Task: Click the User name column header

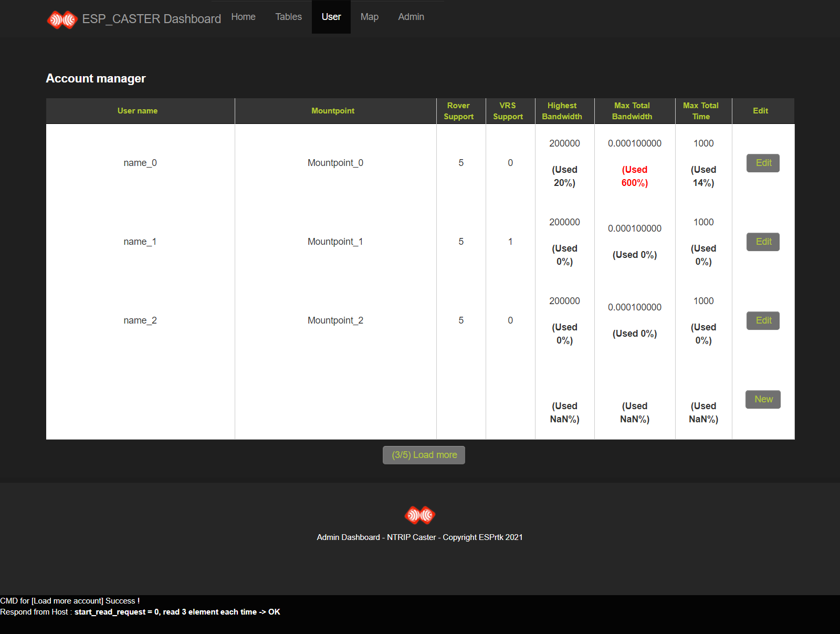Action: [x=138, y=111]
